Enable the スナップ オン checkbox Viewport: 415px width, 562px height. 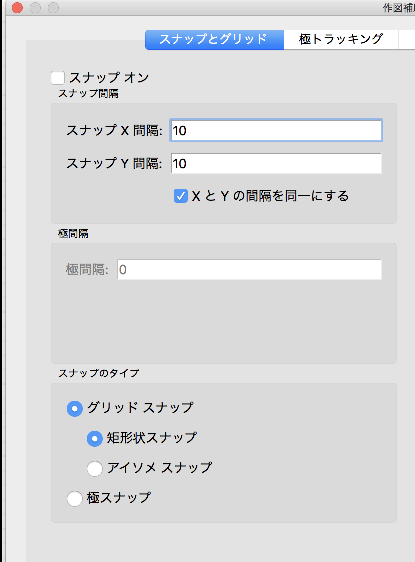pos(58,77)
